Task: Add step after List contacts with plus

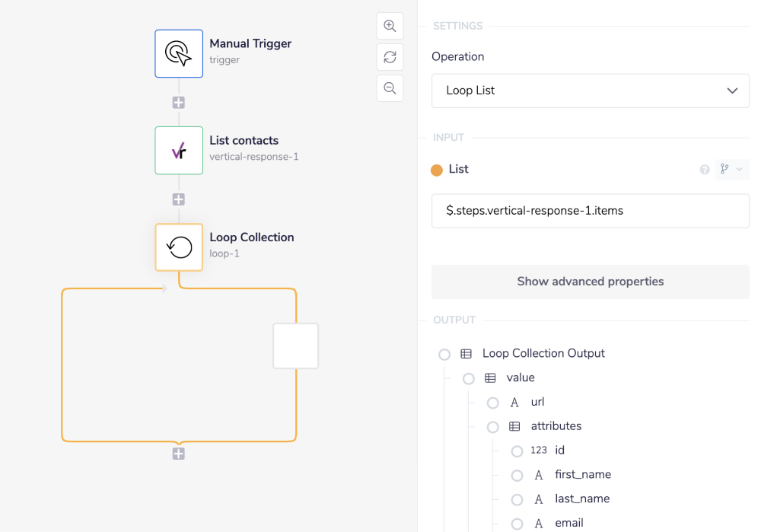Action: point(179,199)
